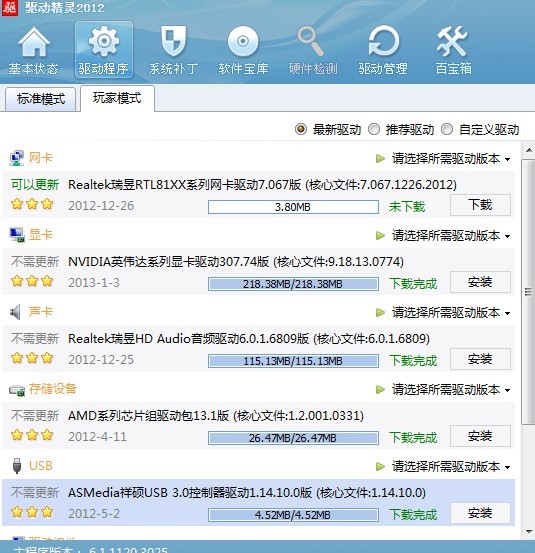This screenshot has width=535, height=553.
Task: Click the scrollbar up arrow
Action: pyautogui.click(x=529, y=151)
